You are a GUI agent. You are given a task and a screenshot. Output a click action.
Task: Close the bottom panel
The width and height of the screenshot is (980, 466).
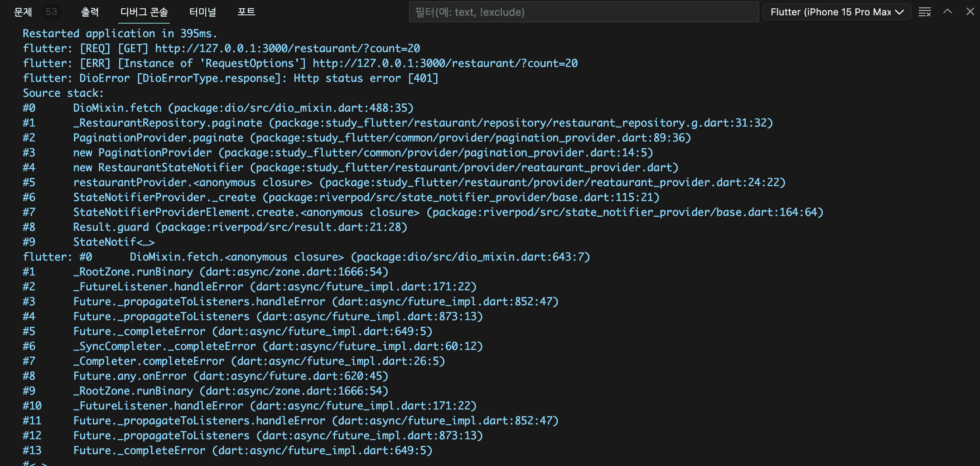(970, 12)
